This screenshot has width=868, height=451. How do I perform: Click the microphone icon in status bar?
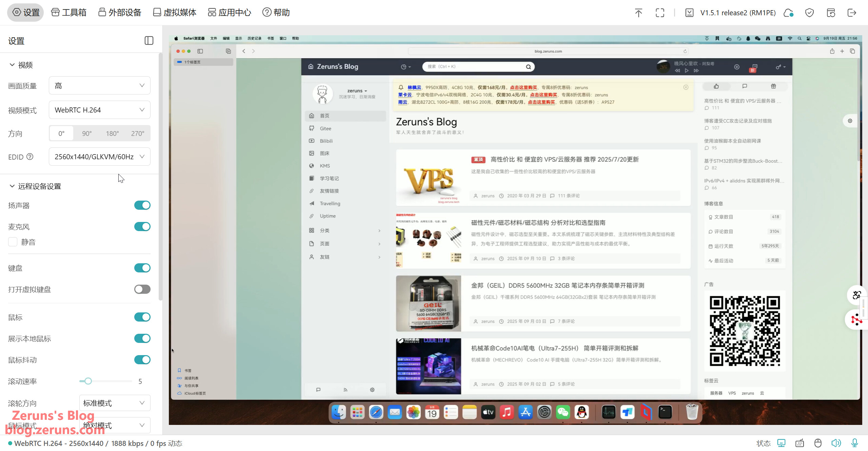pos(854,443)
